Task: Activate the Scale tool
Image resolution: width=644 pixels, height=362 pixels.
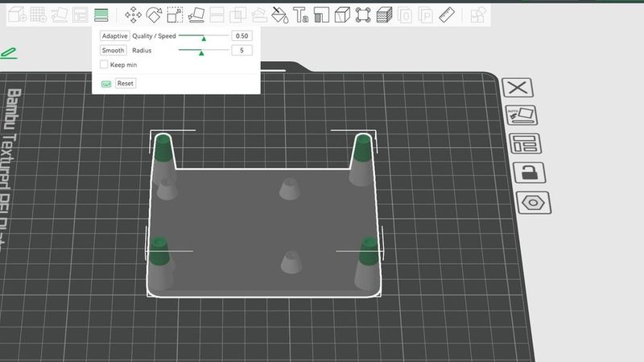Action: [x=175, y=14]
